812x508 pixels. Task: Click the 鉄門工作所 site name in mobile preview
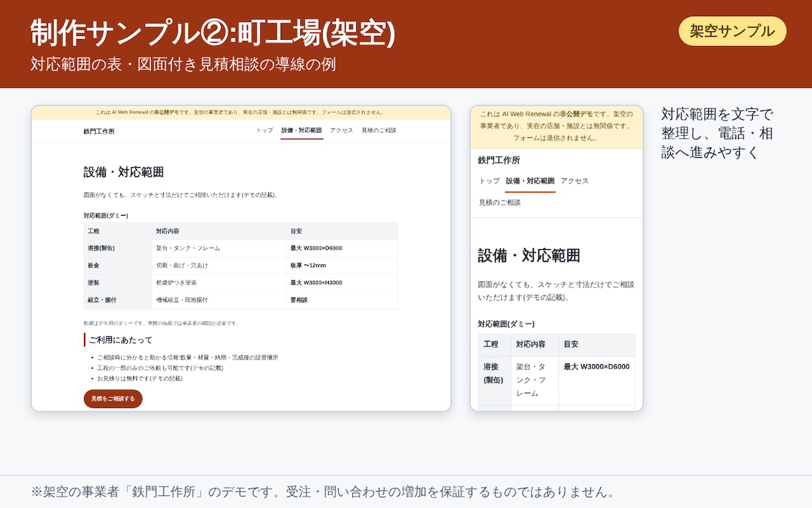pyautogui.click(x=499, y=160)
